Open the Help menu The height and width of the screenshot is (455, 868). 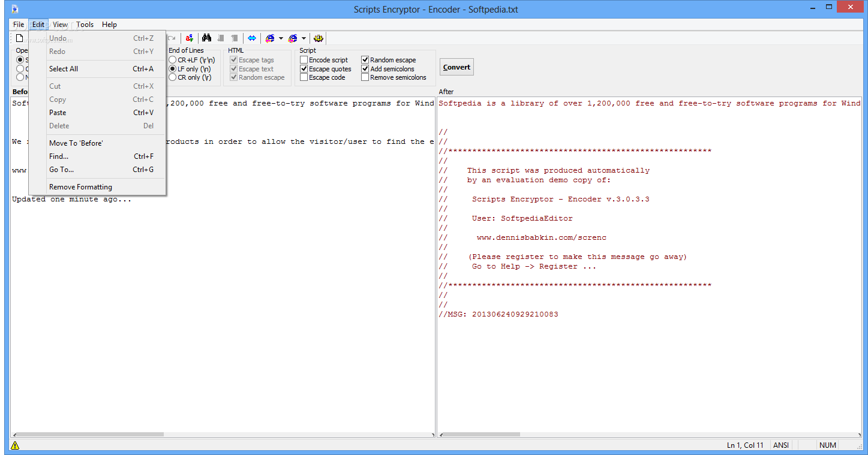point(109,25)
